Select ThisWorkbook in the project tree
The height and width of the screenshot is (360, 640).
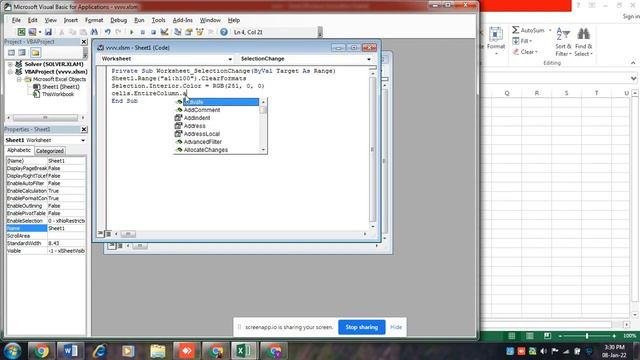(58, 94)
